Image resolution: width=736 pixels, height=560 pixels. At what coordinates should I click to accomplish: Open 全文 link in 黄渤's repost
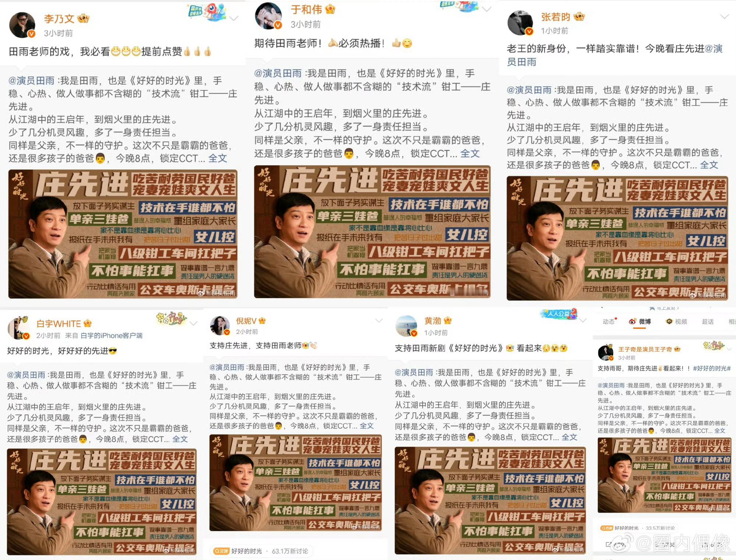click(x=569, y=437)
